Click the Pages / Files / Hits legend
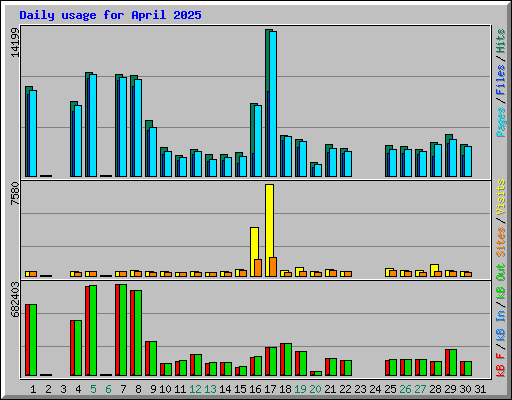Screen dimensions: 512x400 tap(501, 83)
